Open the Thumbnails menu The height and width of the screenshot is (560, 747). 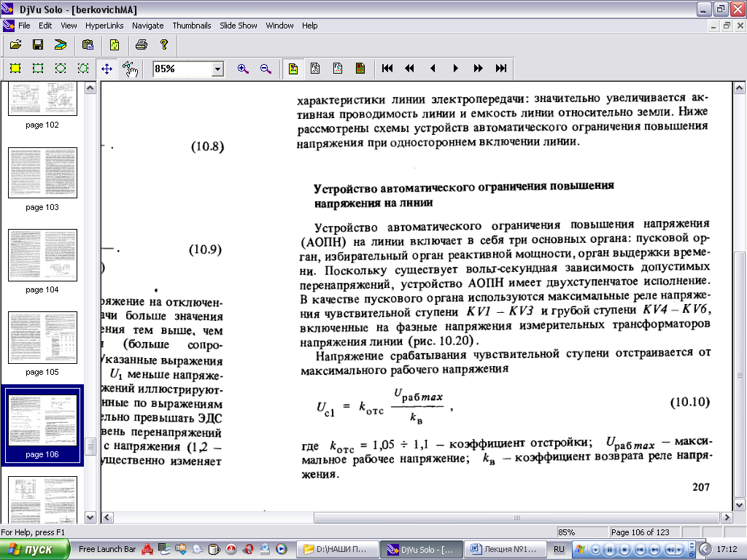click(192, 26)
